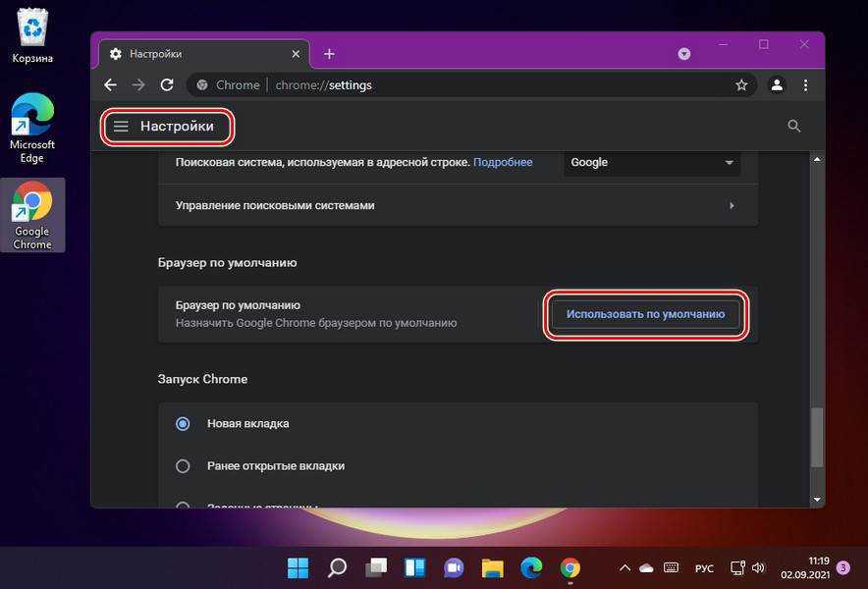Screen dimensions: 868x589
Task: Open Edge from the taskbar
Action: pyautogui.click(x=531, y=568)
